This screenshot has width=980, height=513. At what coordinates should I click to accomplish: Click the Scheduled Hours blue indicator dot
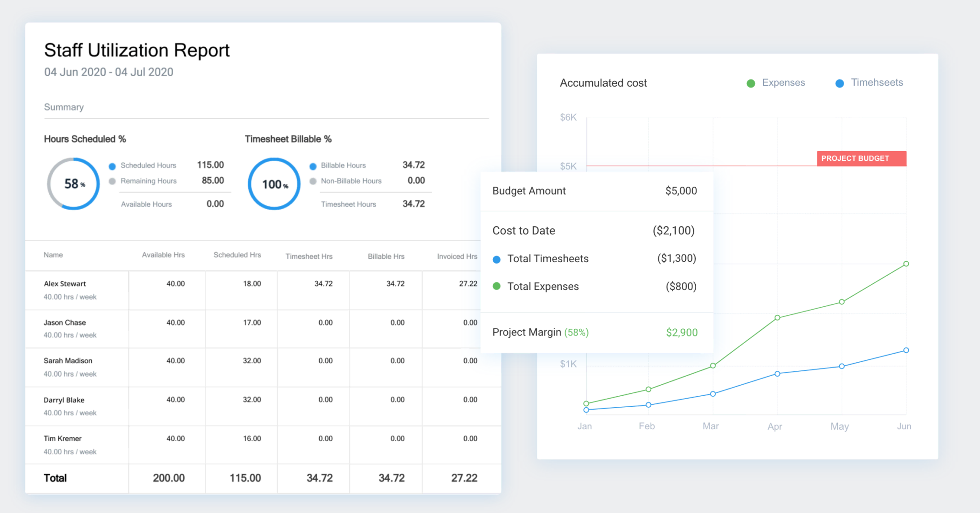coord(112,166)
